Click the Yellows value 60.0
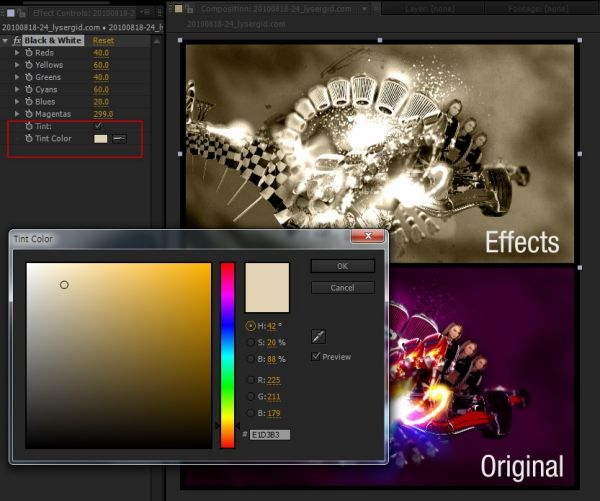The image size is (600, 501). (x=101, y=65)
